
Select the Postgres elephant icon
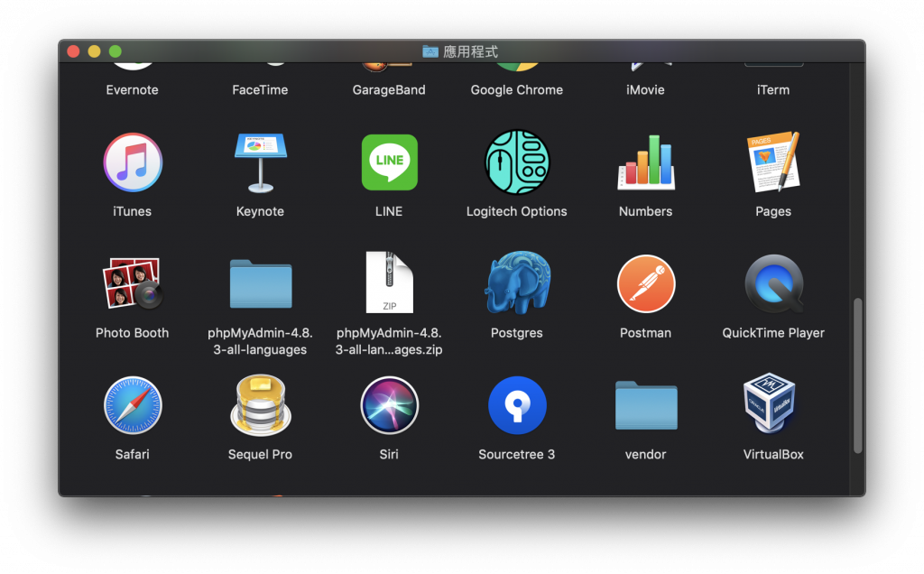517,282
